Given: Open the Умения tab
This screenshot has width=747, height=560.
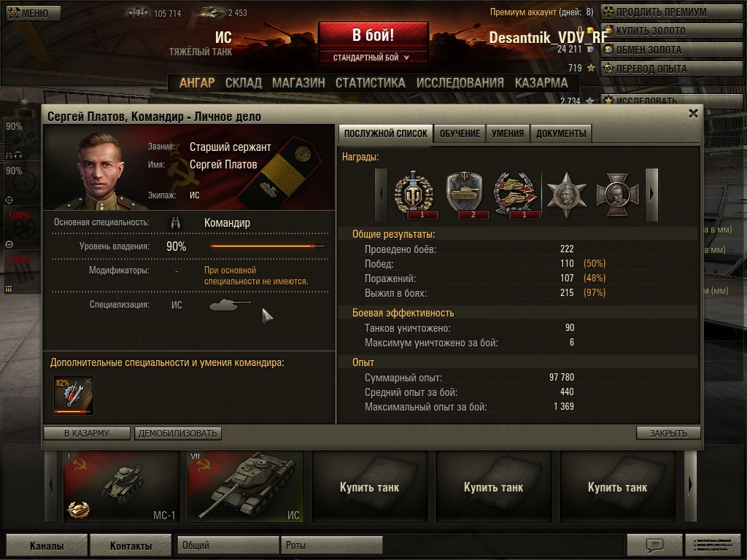Looking at the screenshot, I should 508,133.
